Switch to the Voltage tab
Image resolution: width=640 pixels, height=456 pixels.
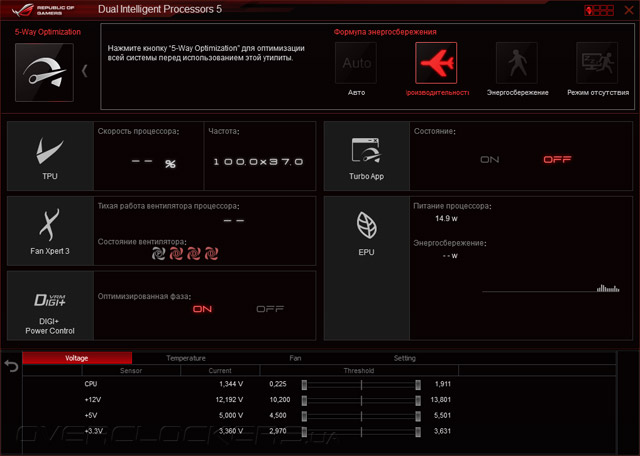pos(77,358)
